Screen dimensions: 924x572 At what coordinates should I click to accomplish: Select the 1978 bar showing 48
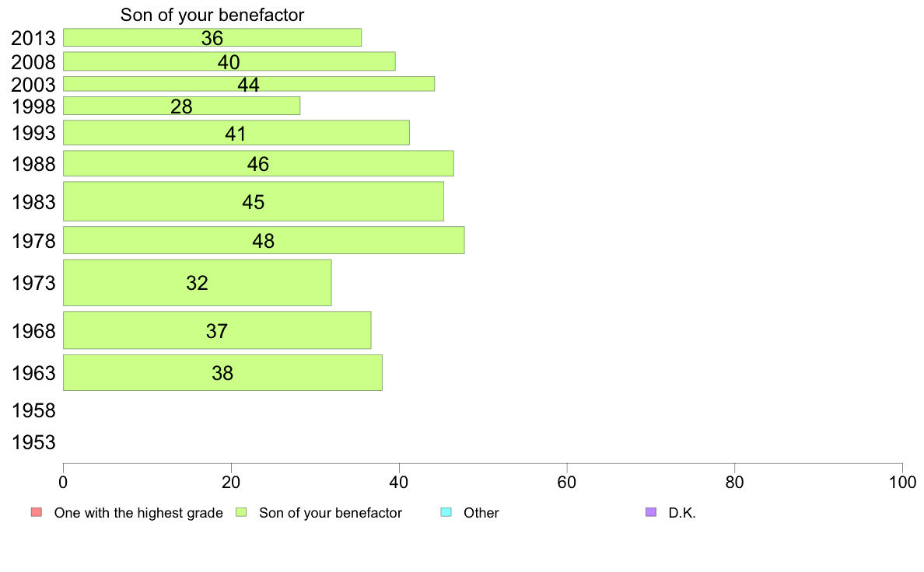[x=264, y=240]
